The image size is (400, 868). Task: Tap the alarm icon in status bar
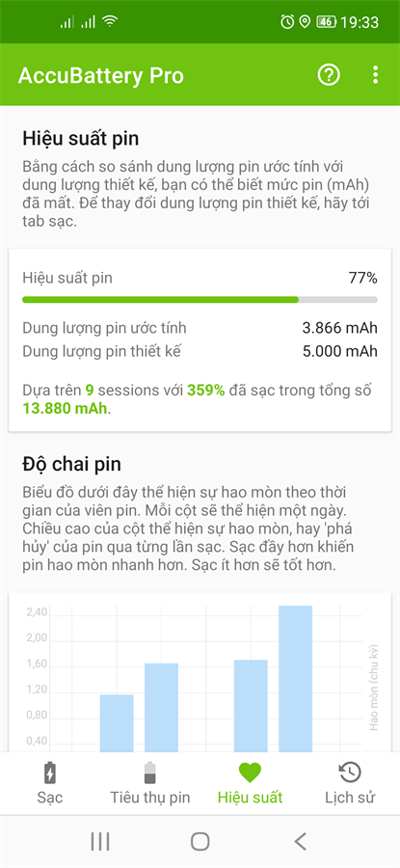287,21
